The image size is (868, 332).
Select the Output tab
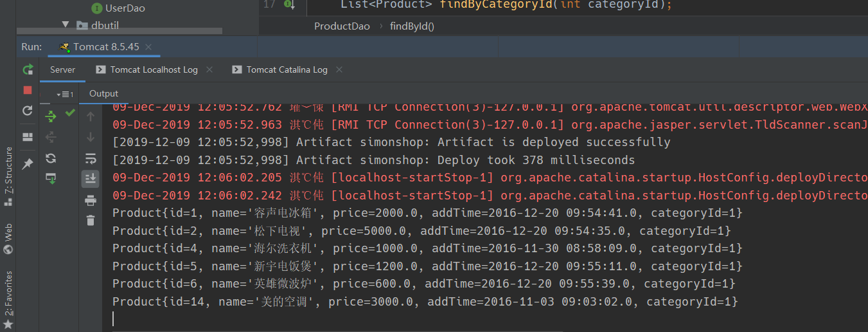click(104, 93)
